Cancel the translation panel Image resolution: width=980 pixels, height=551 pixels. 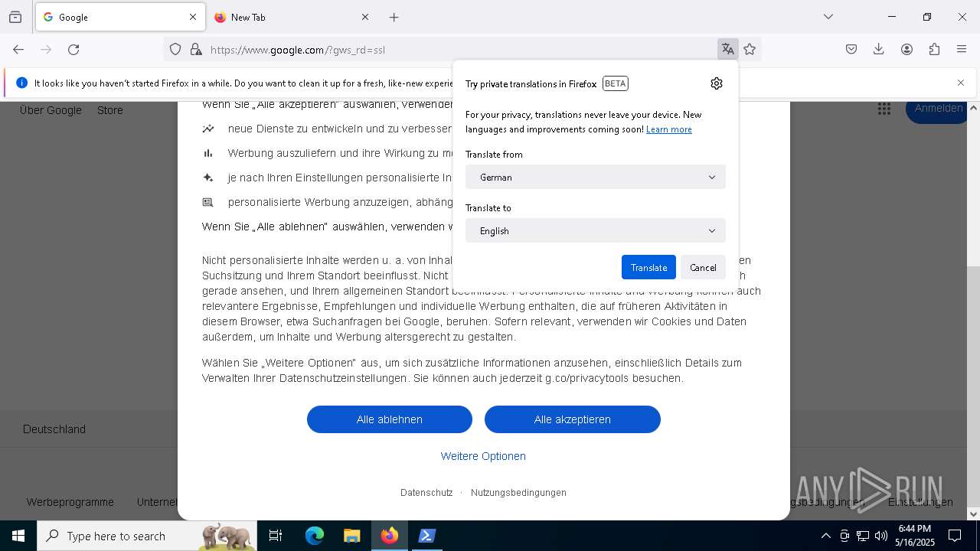703,267
